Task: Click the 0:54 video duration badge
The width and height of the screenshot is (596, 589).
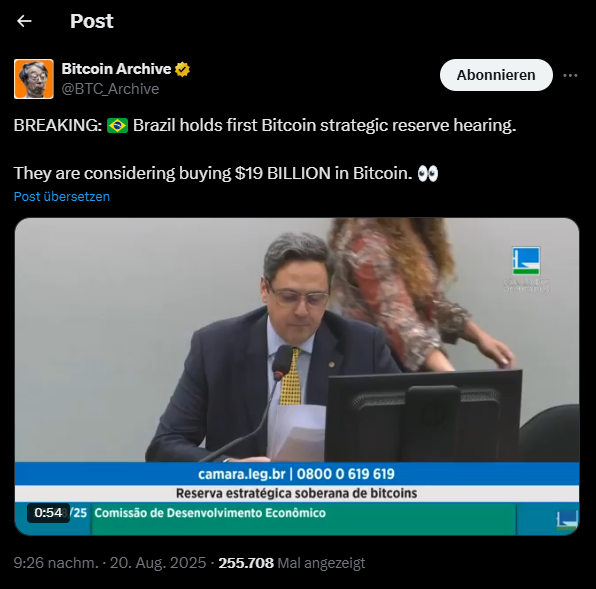Action: point(48,513)
